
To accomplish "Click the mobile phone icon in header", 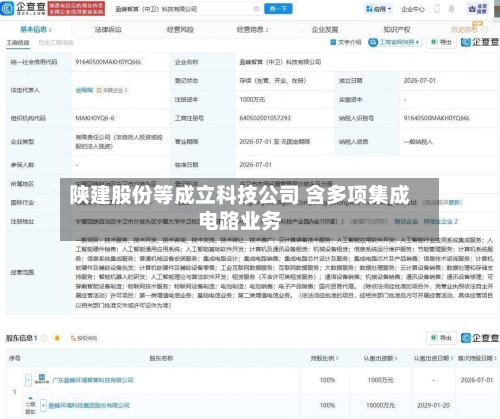I will pyautogui.click(x=437, y=9).
